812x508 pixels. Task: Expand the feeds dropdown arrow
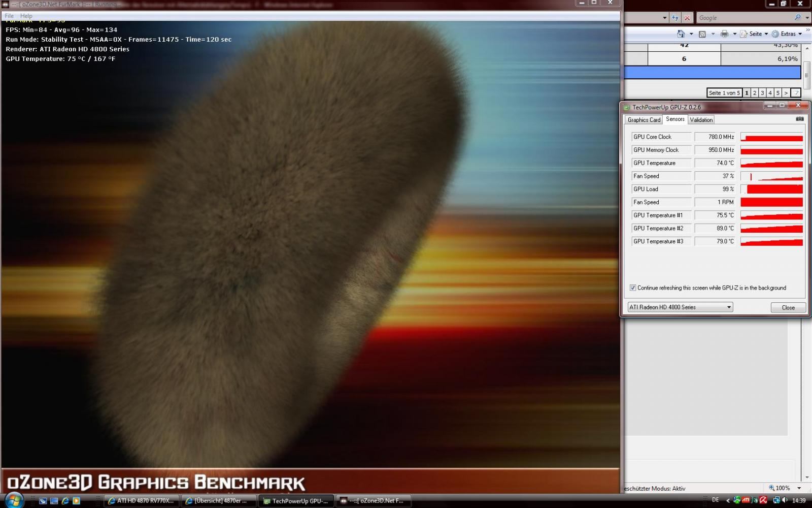click(713, 34)
